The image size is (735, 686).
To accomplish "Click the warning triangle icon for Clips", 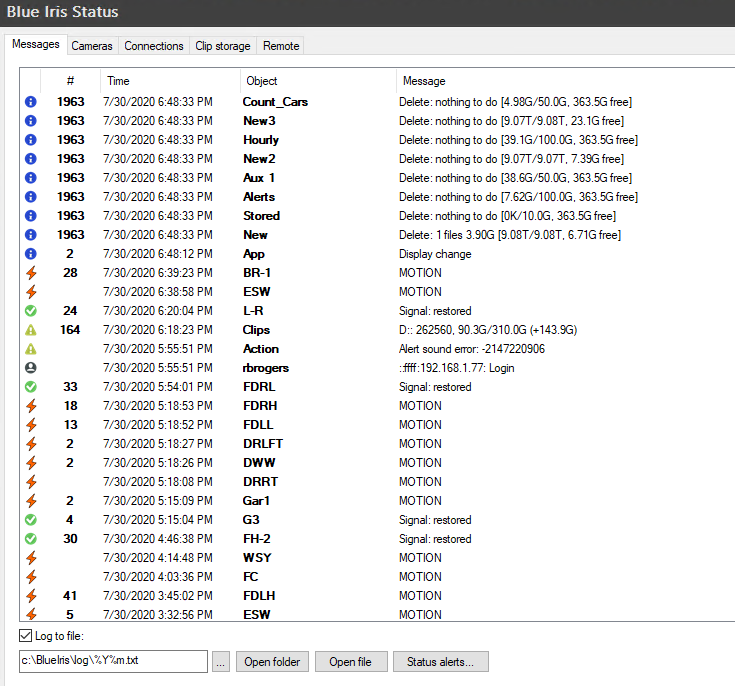I will 30,330.
